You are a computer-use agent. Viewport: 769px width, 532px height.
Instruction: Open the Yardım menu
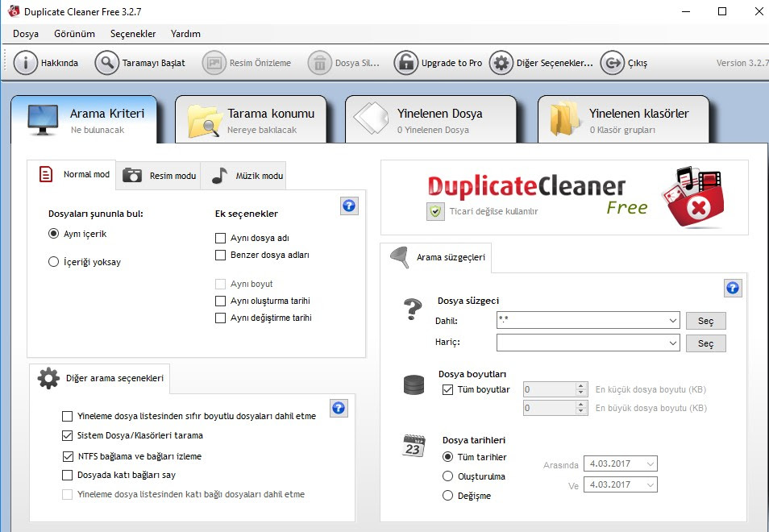185,34
